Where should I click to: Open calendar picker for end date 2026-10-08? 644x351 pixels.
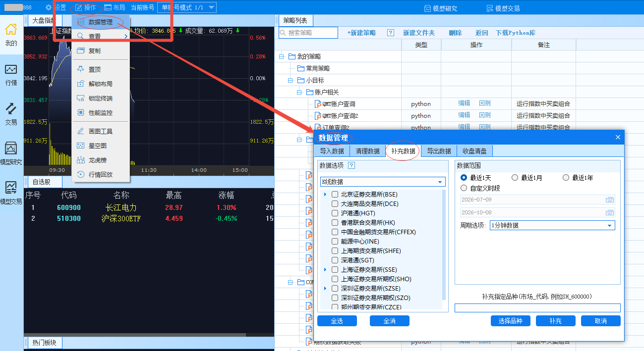pos(609,212)
